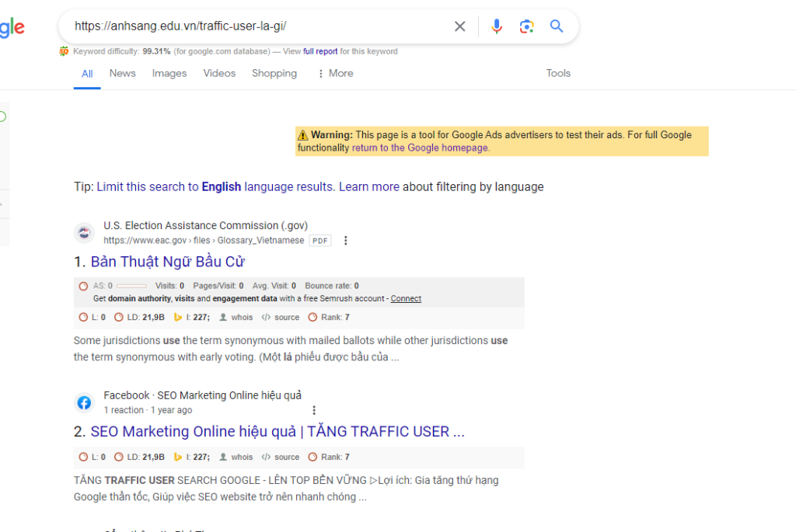Image resolution: width=796 pixels, height=532 pixels.
Task: Click the L circle icon under result 1
Action: tap(83, 318)
